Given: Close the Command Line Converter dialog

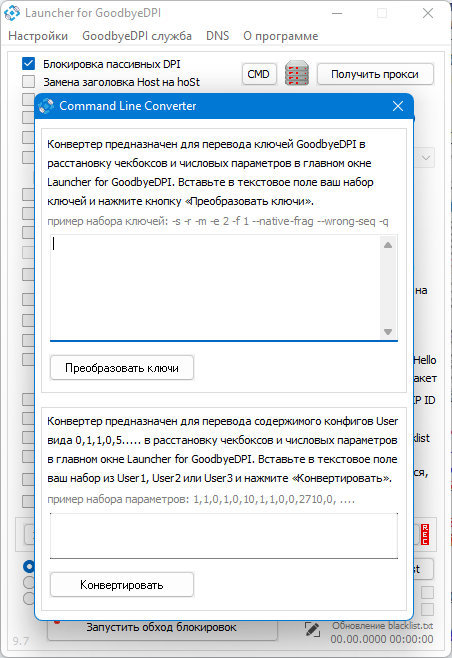Looking at the screenshot, I should (398, 106).
